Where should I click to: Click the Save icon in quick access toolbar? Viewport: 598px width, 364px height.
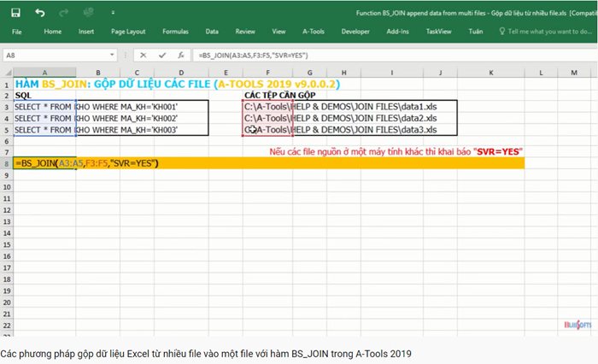(x=15, y=13)
